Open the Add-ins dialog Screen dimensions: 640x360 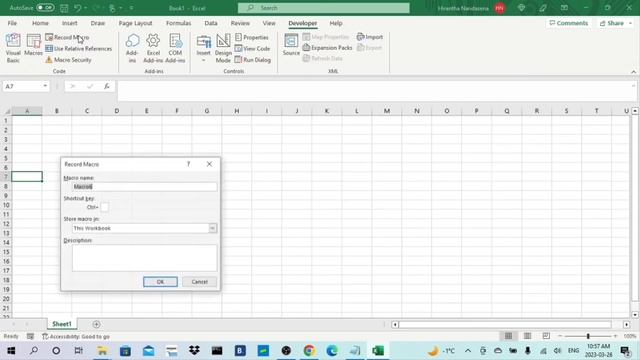click(x=132, y=48)
